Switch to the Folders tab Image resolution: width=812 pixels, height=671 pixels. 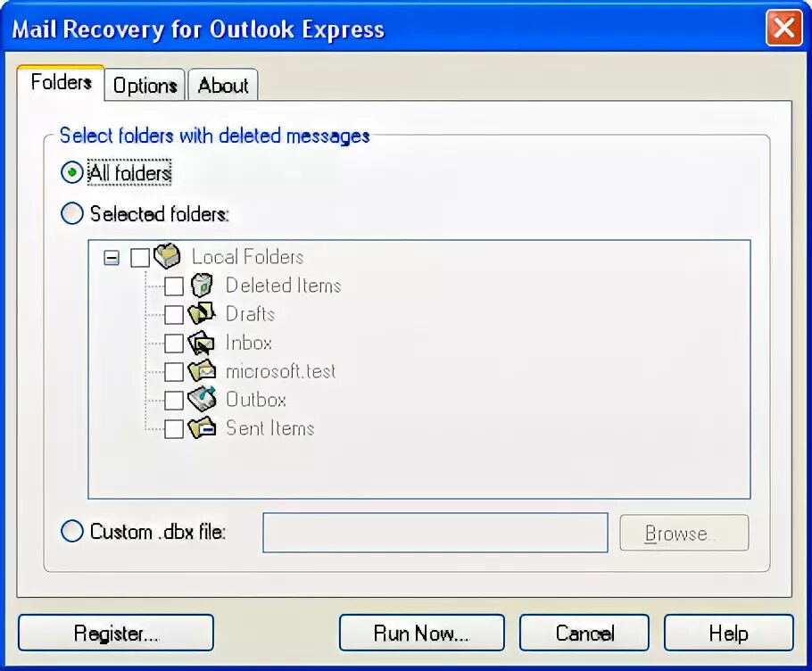(61, 82)
